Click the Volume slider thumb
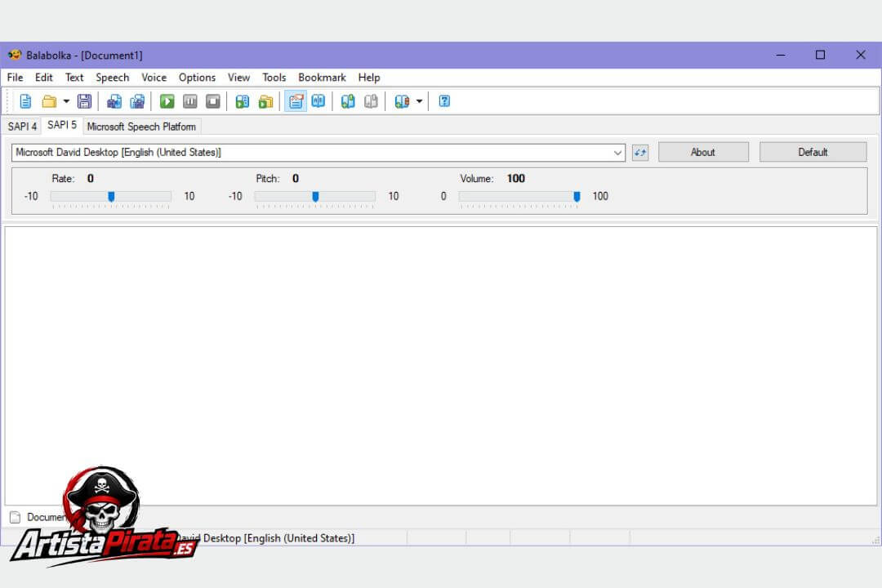 coord(577,196)
